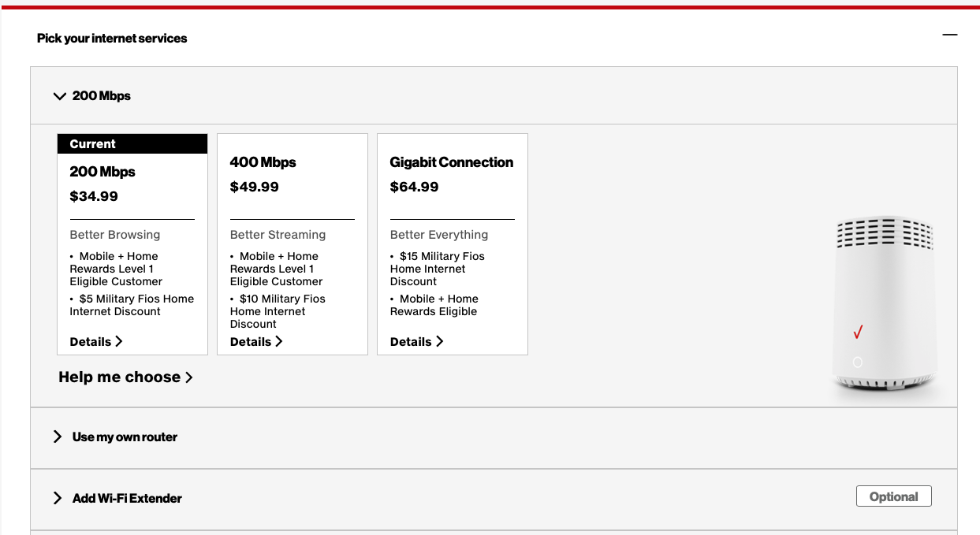Click the white router image
This screenshot has height=535, width=980.
point(884,305)
